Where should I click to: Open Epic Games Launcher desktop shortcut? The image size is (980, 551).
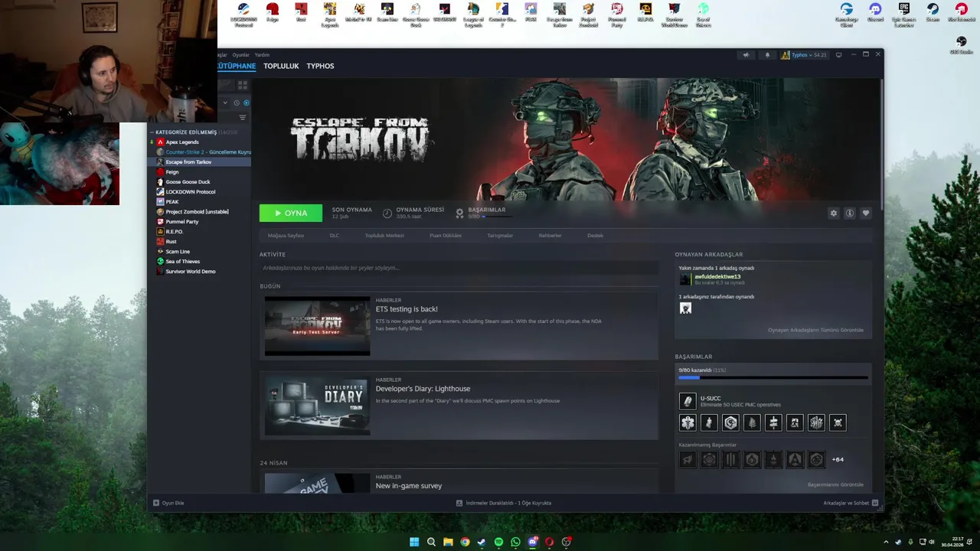[904, 15]
